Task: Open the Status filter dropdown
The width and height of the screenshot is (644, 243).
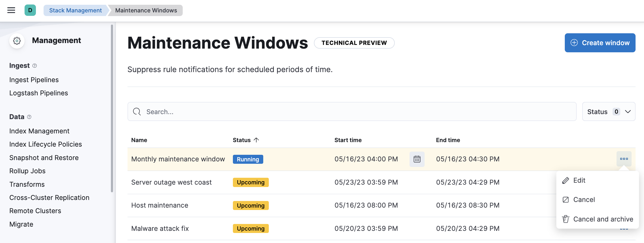Action: [x=608, y=111]
